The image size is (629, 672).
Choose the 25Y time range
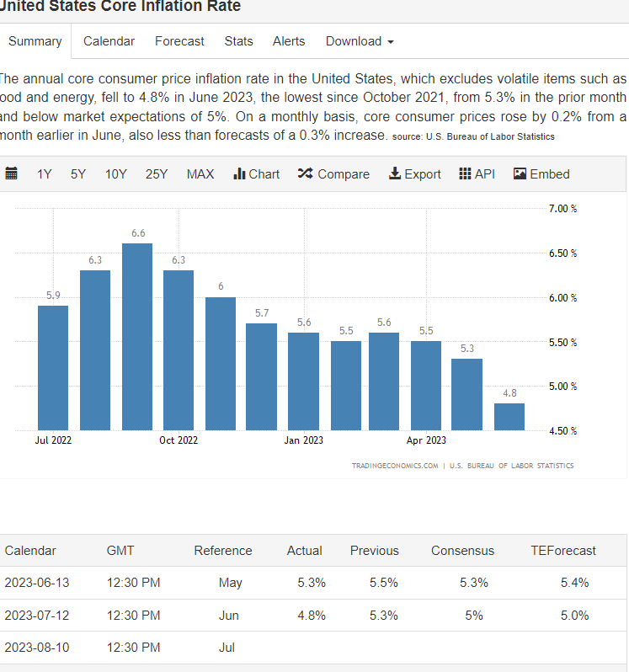(157, 174)
